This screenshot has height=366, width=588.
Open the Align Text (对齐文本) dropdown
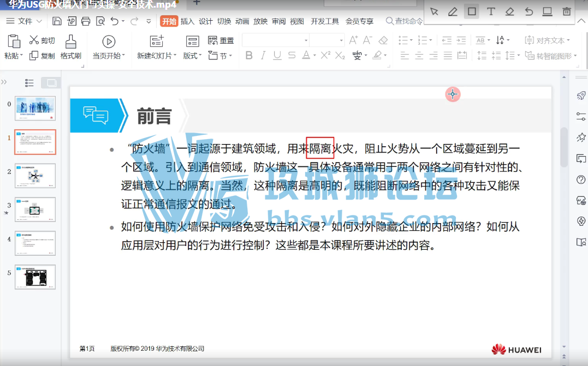548,40
